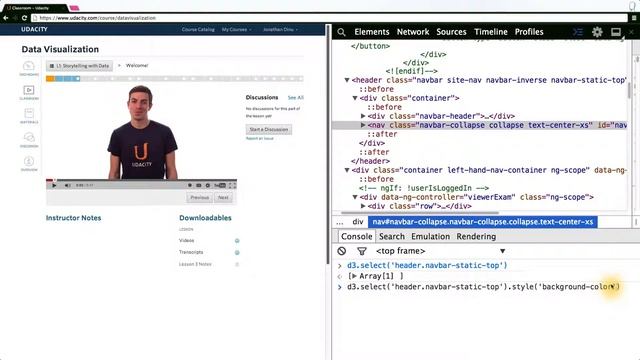This screenshot has width=640, height=360.
Task: Select the </header> closing tag line
Action: tap(370, 161)
